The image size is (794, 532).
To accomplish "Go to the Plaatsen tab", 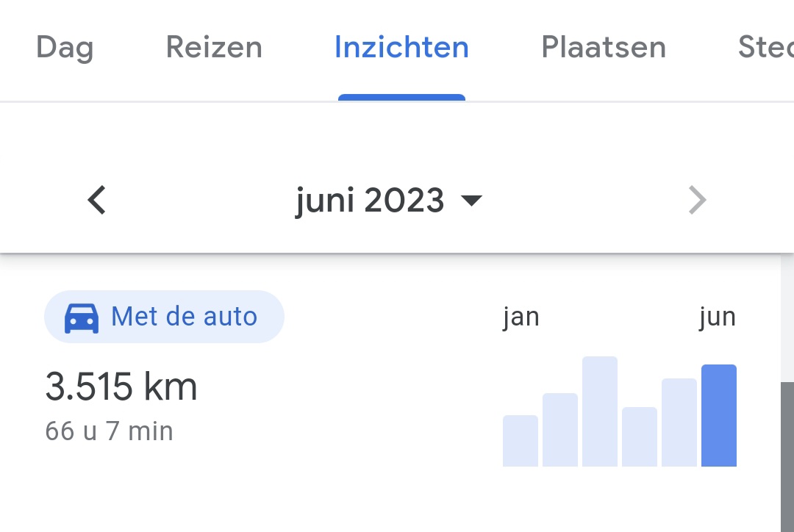I will tap(604, 48).
